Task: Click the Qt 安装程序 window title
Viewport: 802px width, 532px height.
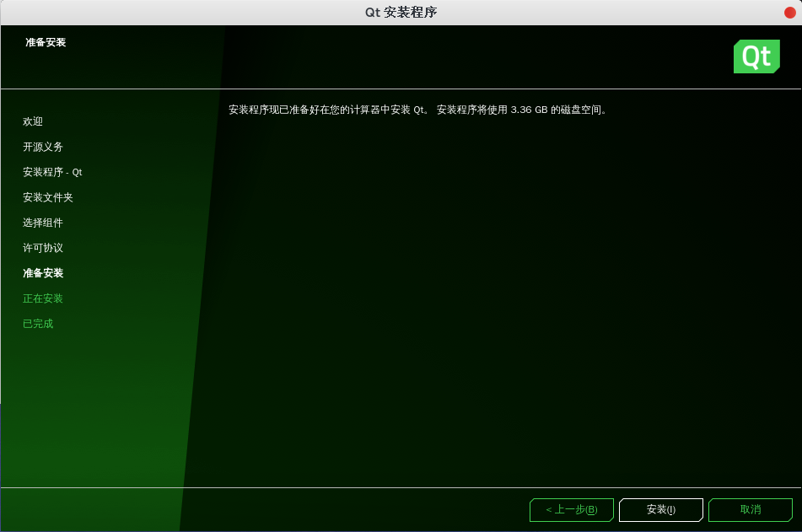Action: pyautogui.click(x=401, y=12)
